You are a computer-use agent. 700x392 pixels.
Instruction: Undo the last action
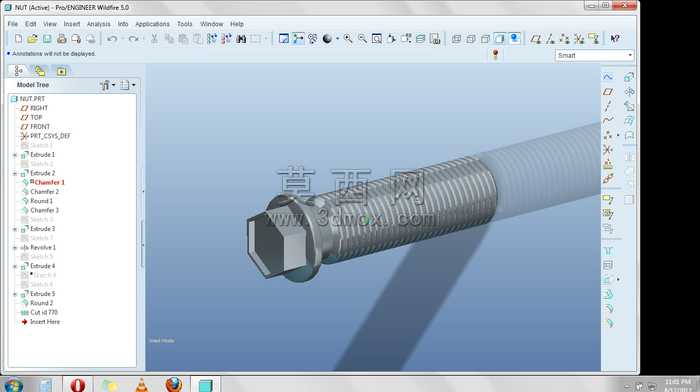point(112,39)
